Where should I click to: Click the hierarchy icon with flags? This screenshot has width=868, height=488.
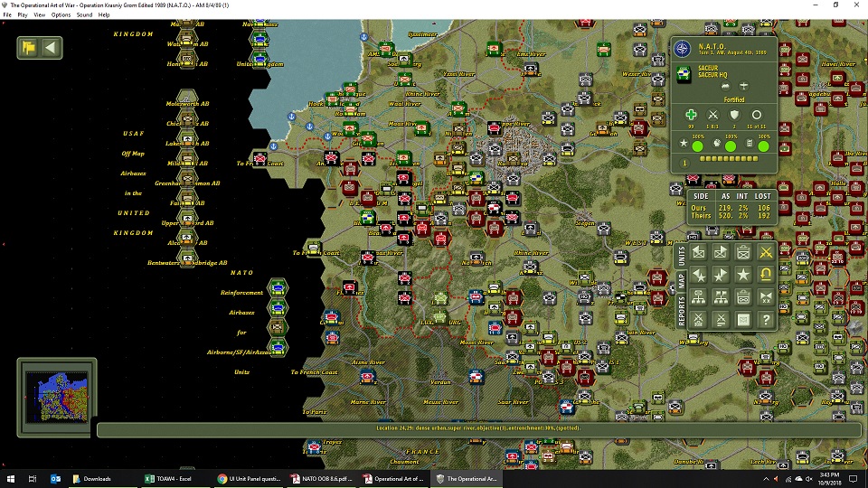721,297
